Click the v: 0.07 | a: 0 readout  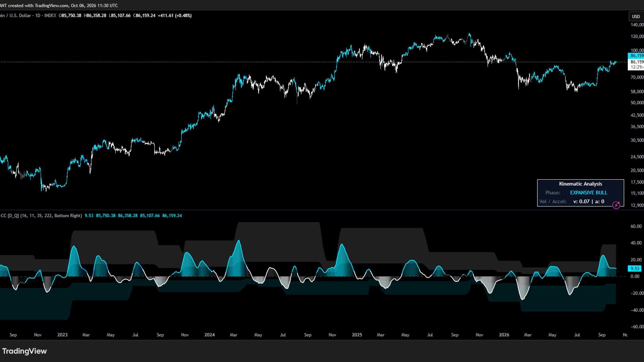coord(589,201)
